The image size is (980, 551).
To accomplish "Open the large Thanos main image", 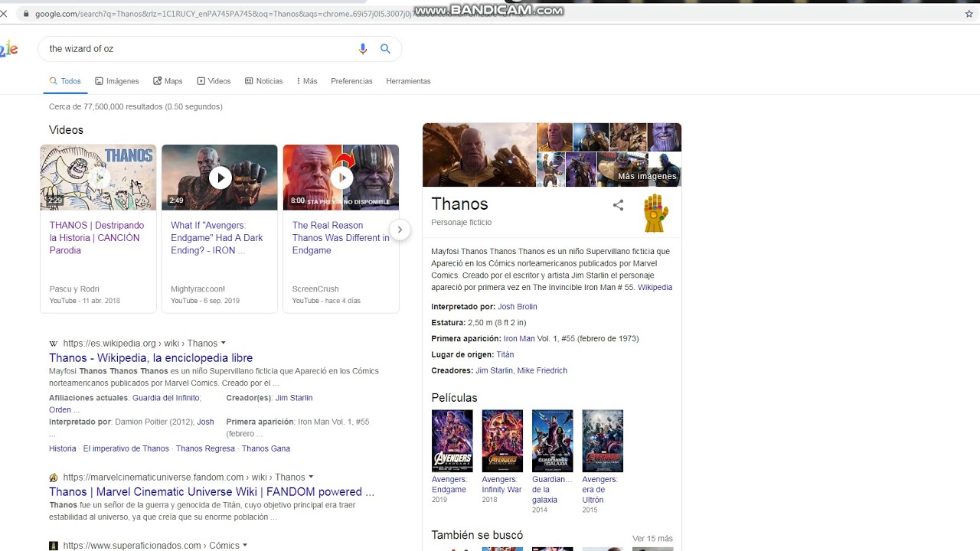I will [479, 155].
